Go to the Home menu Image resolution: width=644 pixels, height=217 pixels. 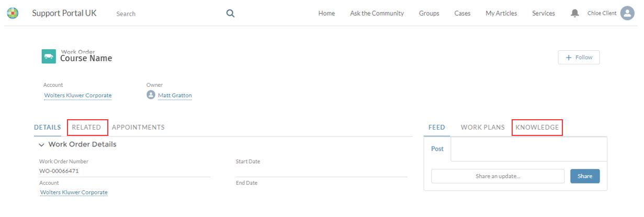tap(326, 14)
